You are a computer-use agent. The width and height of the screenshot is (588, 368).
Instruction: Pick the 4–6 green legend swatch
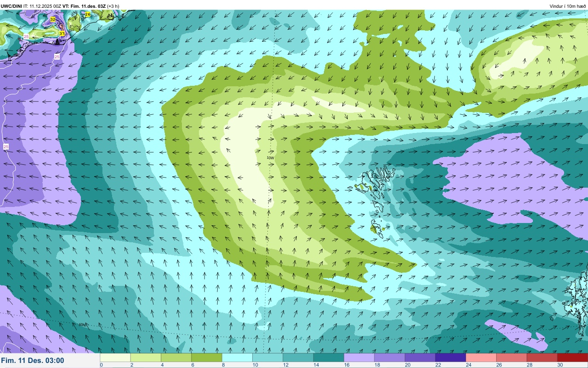pyautogui.click(x=176, y=357)
